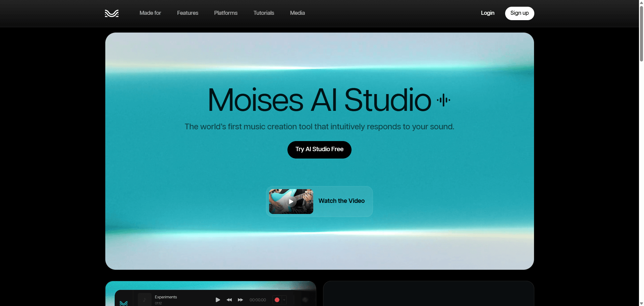Click the audio waveform icon beside title

click(443, 100)
